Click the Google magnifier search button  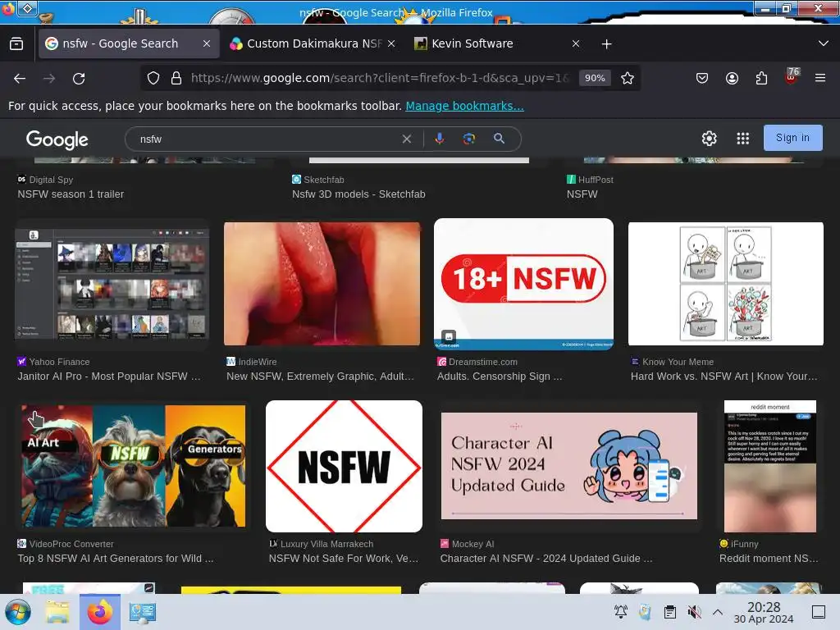499,139
